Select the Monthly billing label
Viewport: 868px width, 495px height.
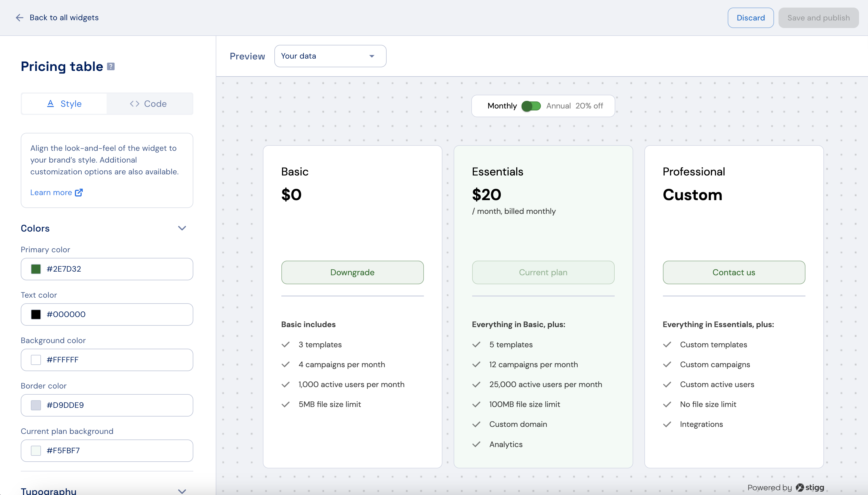click(x=502, y=106)
